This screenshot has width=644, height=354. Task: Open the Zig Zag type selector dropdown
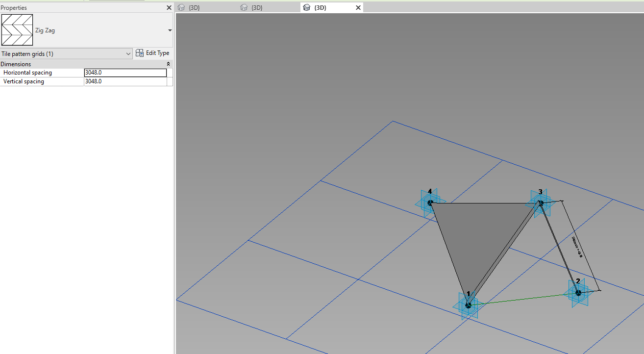pos(170,30)
